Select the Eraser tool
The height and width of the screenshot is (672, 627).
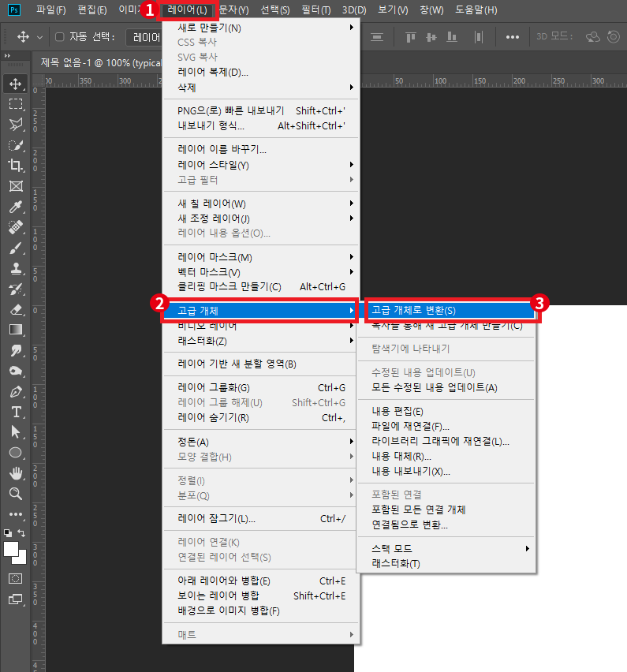pyautogui.click(x=16, y=309)
